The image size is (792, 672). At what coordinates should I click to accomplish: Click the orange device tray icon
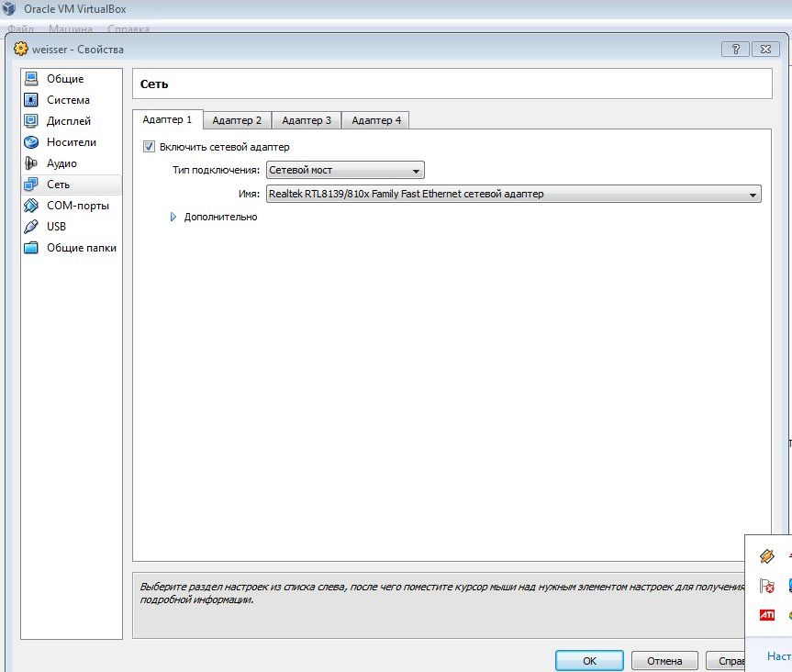(x=766, y=556)
